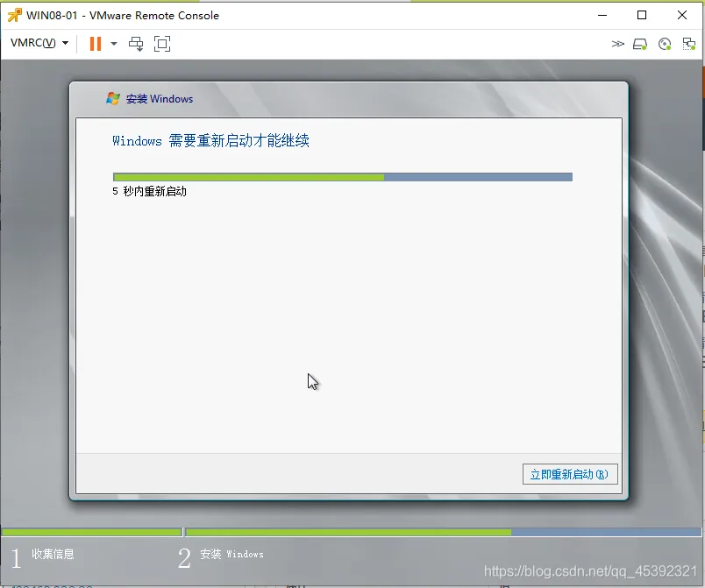Maximize the VMware Remote Console window
Viewport: 705px width, 588px height.
pos(642,15)
